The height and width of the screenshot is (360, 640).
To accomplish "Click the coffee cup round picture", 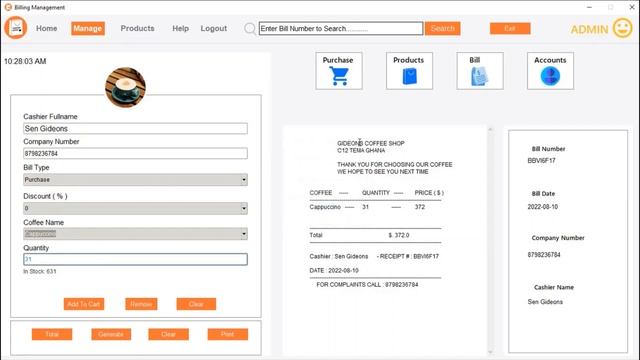I will 125,87.
